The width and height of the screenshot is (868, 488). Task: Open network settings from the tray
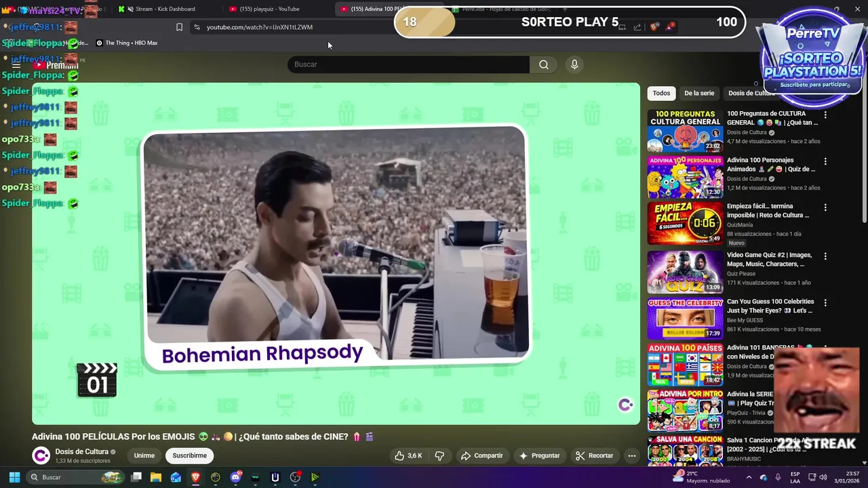tap(812, 477)
